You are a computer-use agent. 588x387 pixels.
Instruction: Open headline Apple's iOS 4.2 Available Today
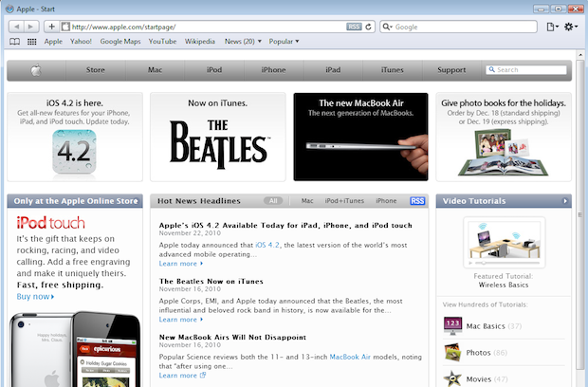285,226
